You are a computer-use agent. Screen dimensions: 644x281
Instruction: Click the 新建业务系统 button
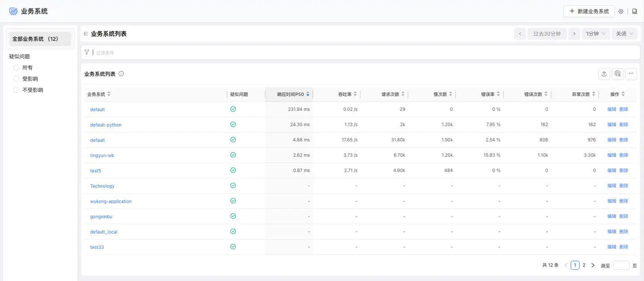pos(589,11)
